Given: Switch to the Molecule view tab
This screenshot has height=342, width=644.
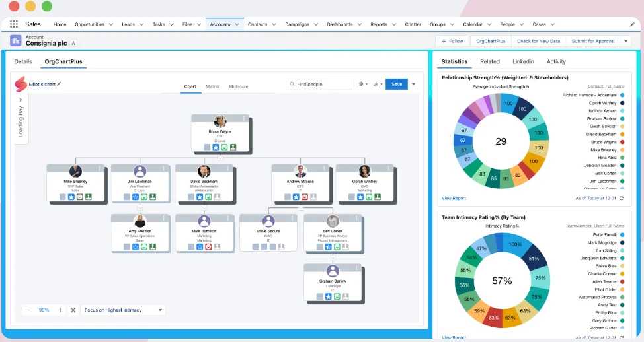Looking at the screenshot, I should [239, 86].
